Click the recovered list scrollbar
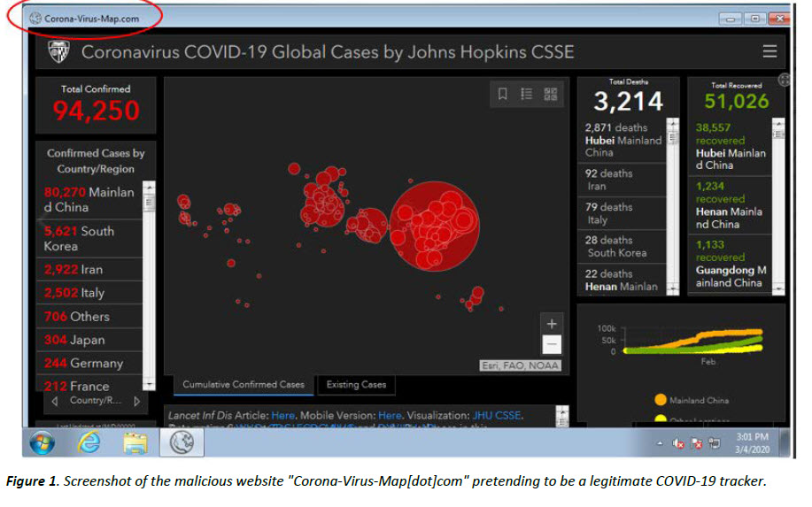The width and height of the screenshot is (812, 507). [778, 206]
